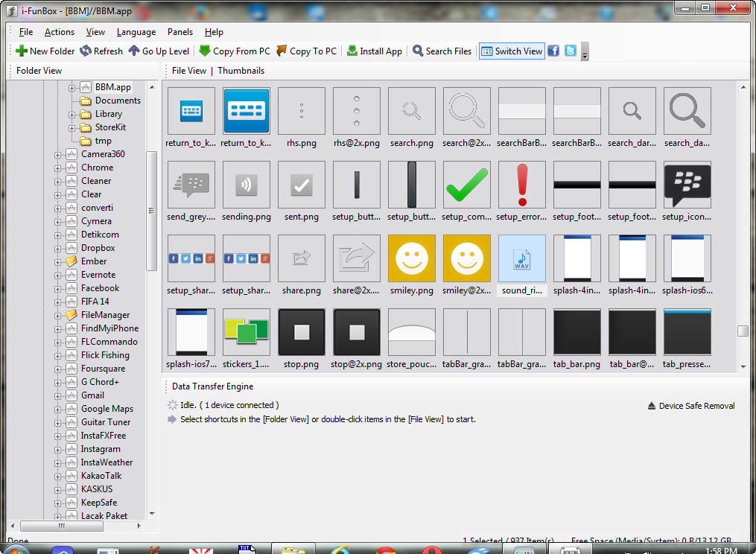Expand the Dropbox app node

click(x=57, y=248)
